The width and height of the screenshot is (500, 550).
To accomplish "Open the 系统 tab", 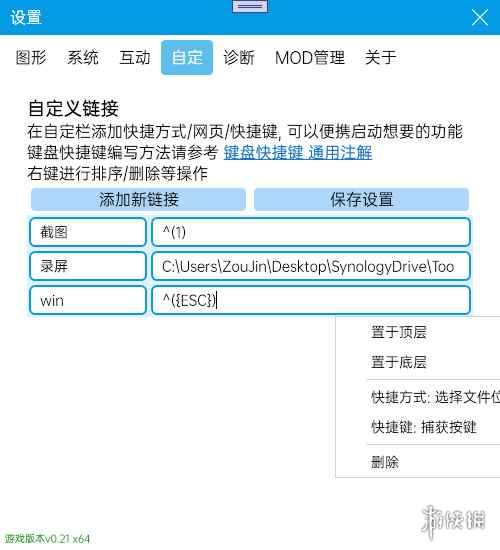I will coord(83,58).
